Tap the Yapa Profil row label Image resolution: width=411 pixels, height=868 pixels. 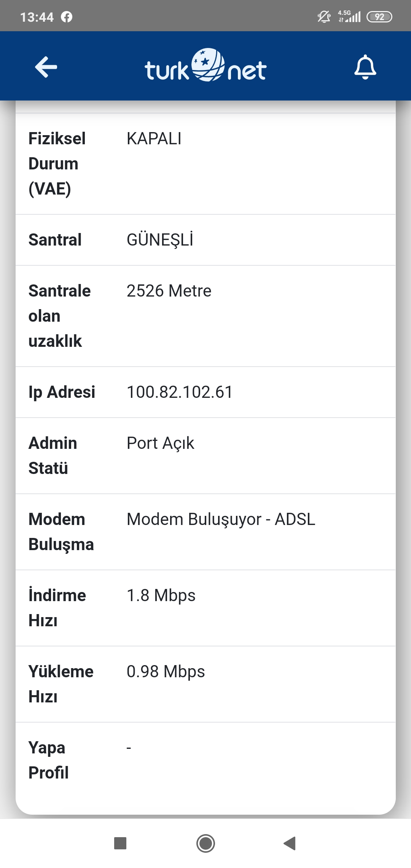tap(48, 760)
